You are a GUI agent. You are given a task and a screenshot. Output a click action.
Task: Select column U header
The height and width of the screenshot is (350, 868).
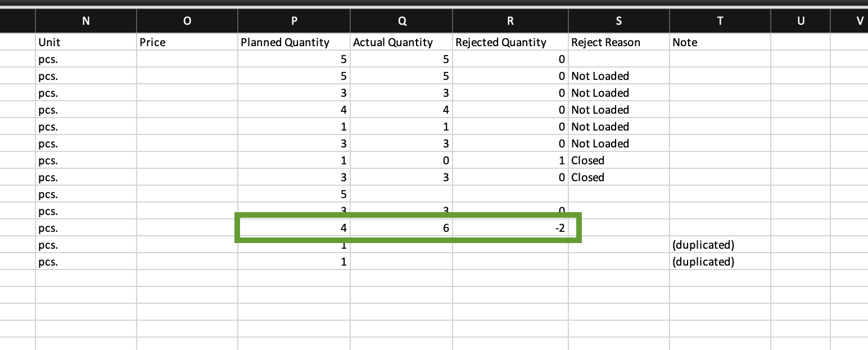(801, 21)
